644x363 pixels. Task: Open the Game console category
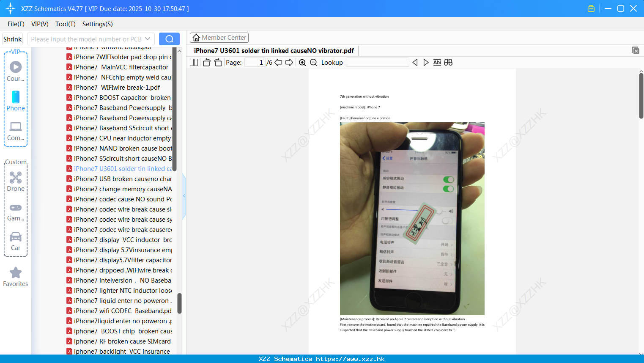16,212
